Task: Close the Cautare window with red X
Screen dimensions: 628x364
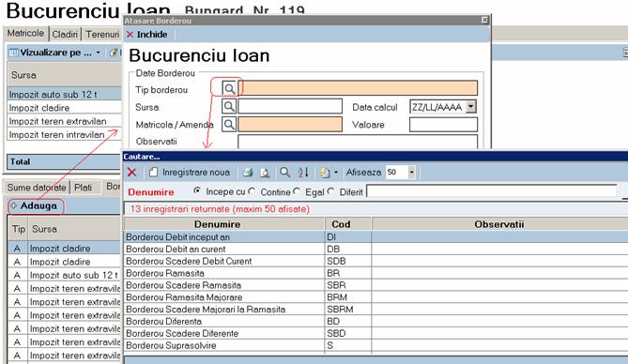Action: click(x=131, y=173)
